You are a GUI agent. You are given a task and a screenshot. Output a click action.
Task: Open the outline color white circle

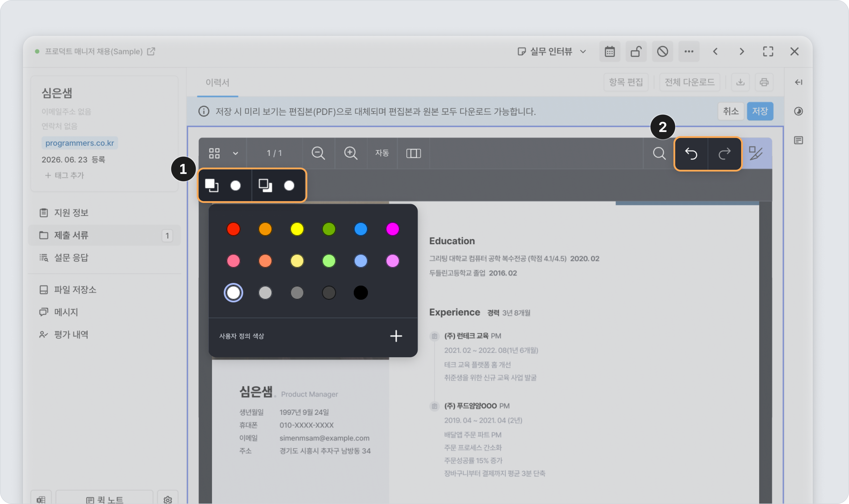point(289,185)
